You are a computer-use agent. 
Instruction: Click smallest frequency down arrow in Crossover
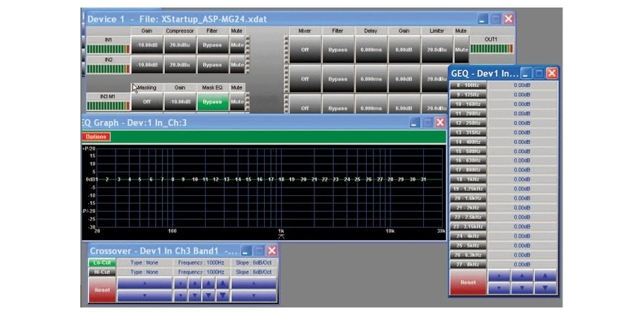click(x=181, y=296)
